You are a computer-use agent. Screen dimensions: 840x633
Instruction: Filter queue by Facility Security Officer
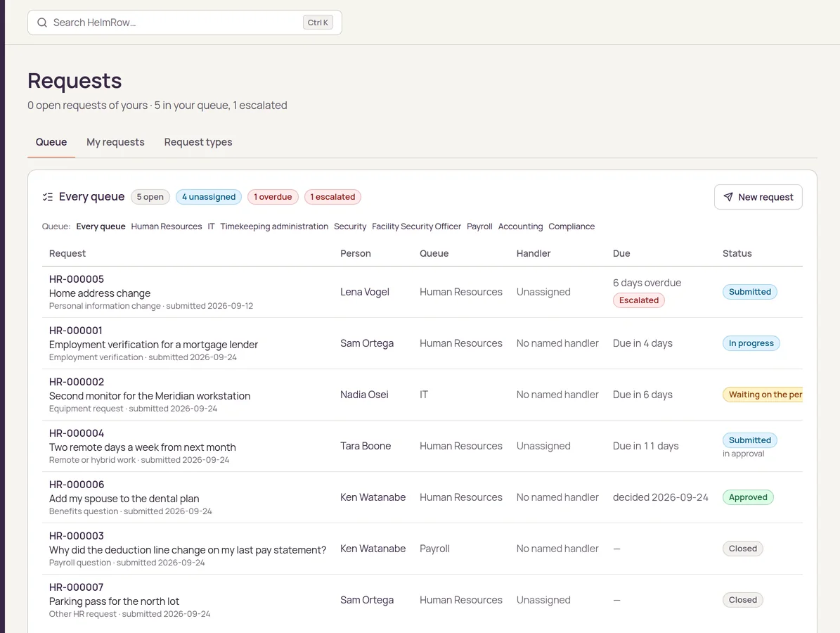click(x=416, y=226)
